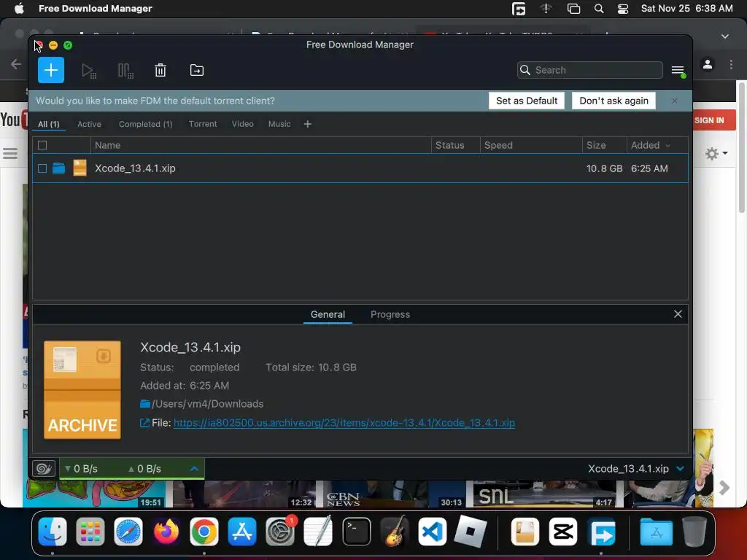Click the blue add download plus button
Image resolution: width=747 pixels, height=560 pixels.
(x=51, y=70)
